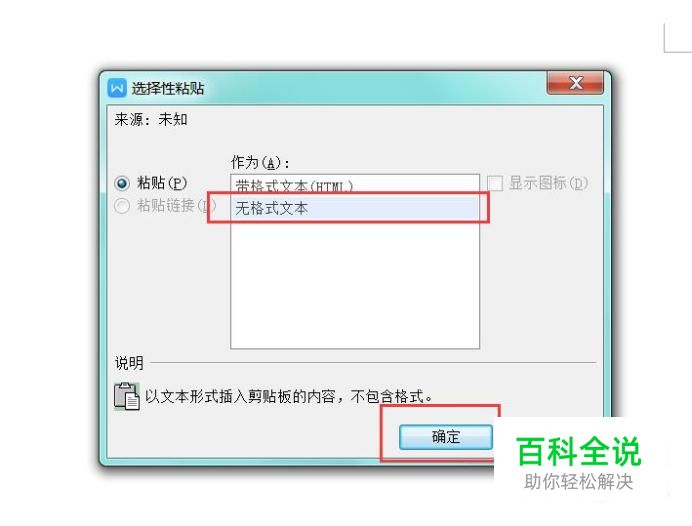Click the 选择性粘贴 title bar text
This screenshot has width=692, height=526.
(x=168, y=88)
